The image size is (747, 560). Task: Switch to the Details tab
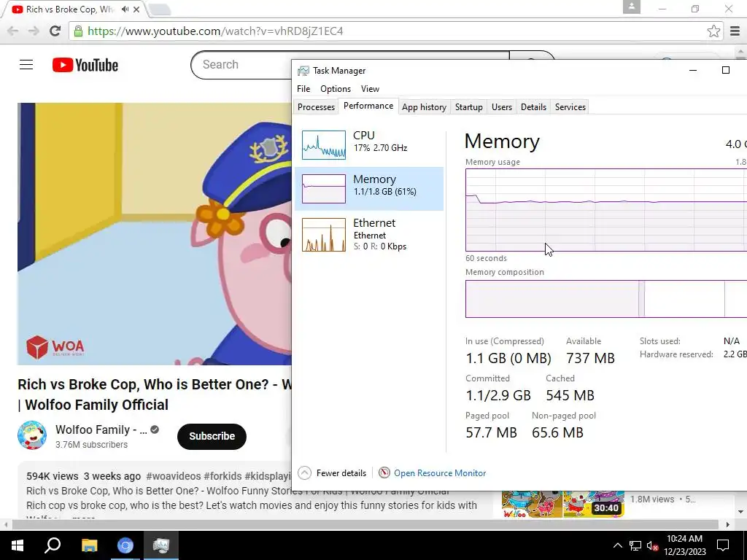pos(533,107)
